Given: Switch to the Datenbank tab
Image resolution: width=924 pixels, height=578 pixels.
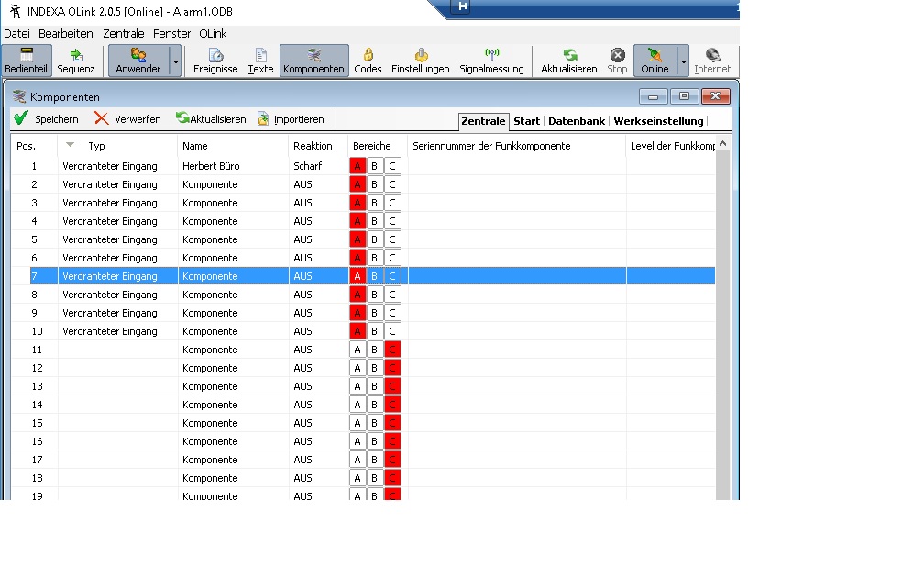Looking at the screenshot, I should click(576, 121).
